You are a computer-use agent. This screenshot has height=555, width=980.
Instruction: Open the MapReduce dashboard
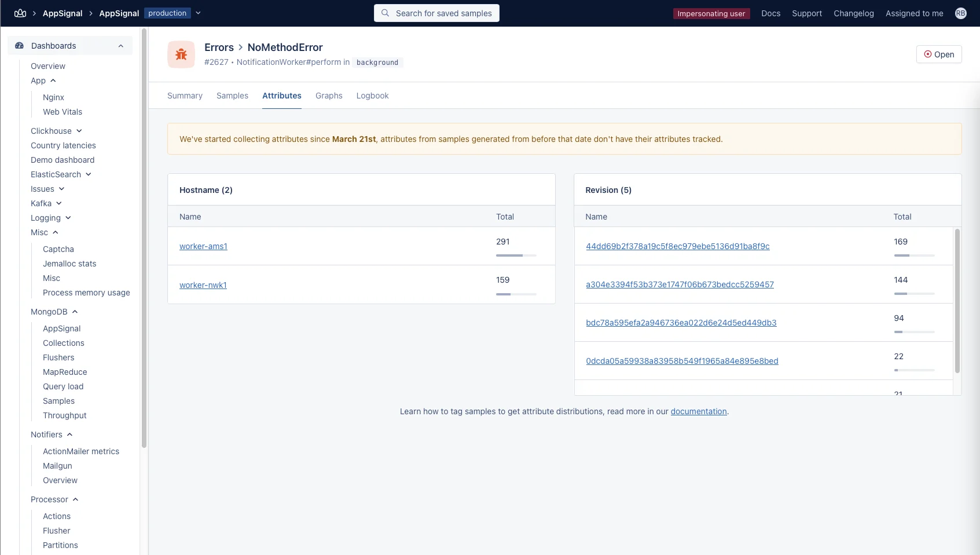(x=65, y=372)
